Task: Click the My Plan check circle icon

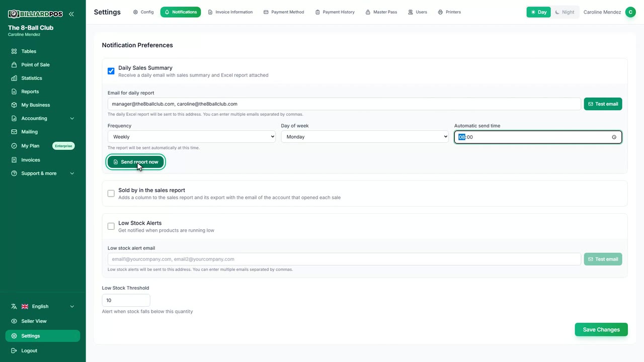Action: [x=14, y=146]
